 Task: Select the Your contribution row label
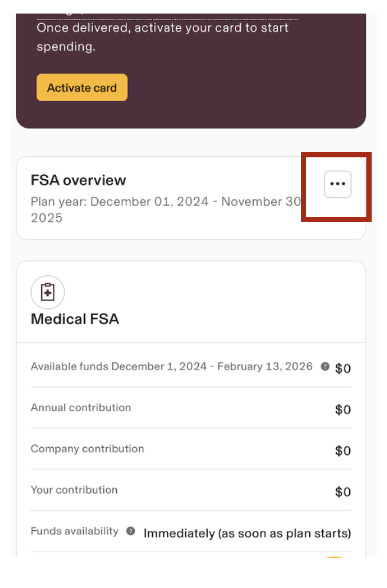(x=74, y=490)
